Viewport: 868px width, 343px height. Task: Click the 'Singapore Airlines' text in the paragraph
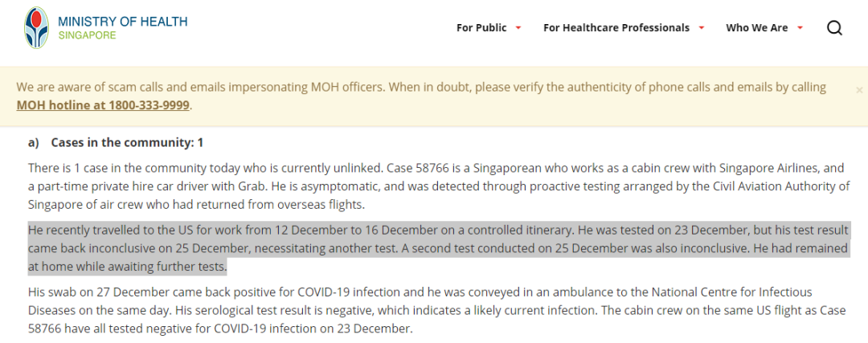coord(615,168)
